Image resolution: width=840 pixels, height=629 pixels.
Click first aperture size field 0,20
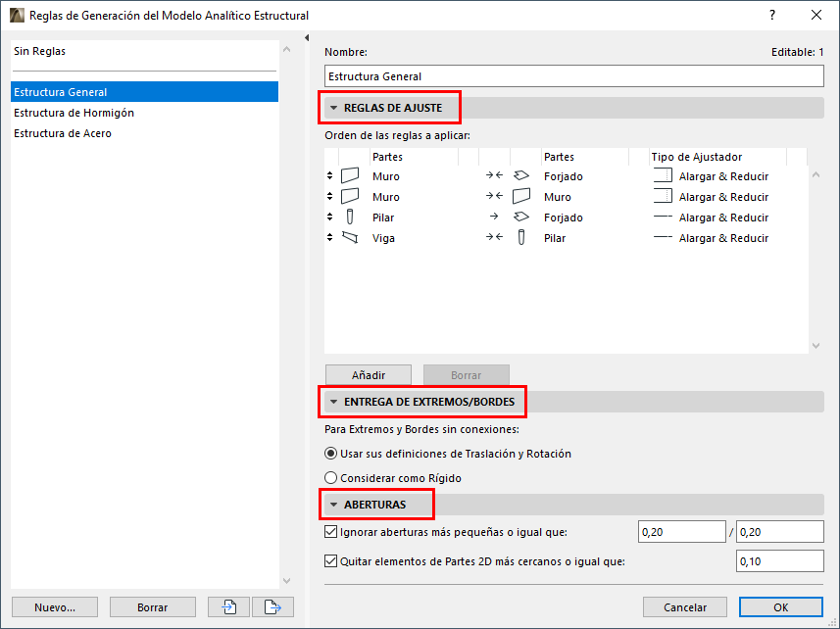tap(681, 532)
